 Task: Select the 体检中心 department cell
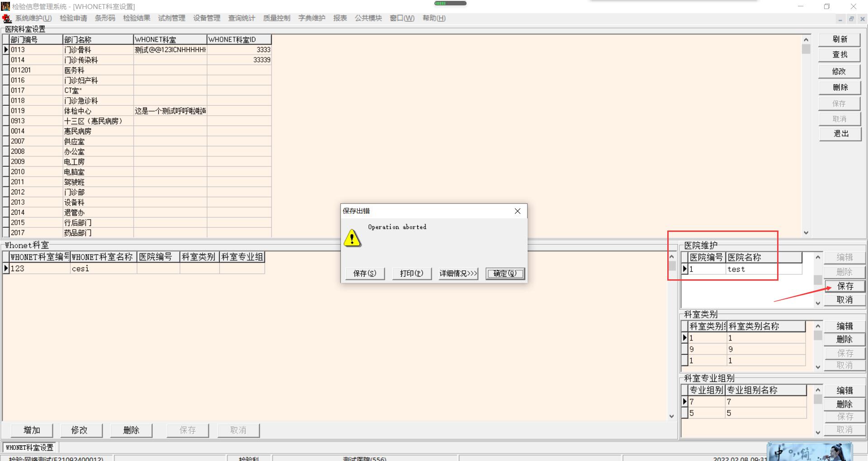pyautogui.click(x=98, y=111)
